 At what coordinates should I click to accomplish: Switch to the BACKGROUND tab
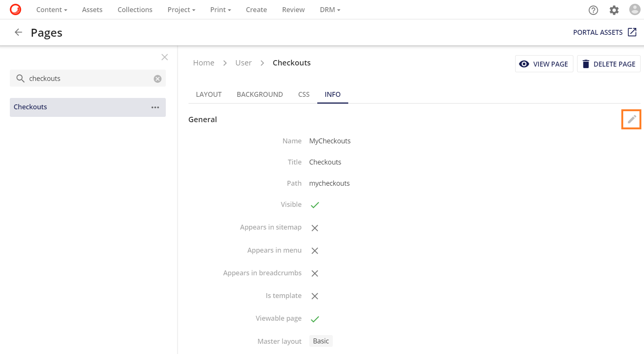click(260, 94)
